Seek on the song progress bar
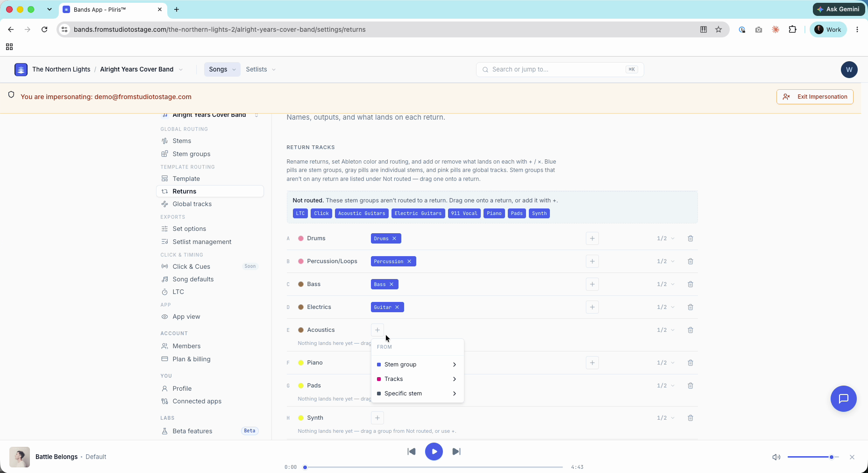Screen dimensions: 868x473 (434, 467)
